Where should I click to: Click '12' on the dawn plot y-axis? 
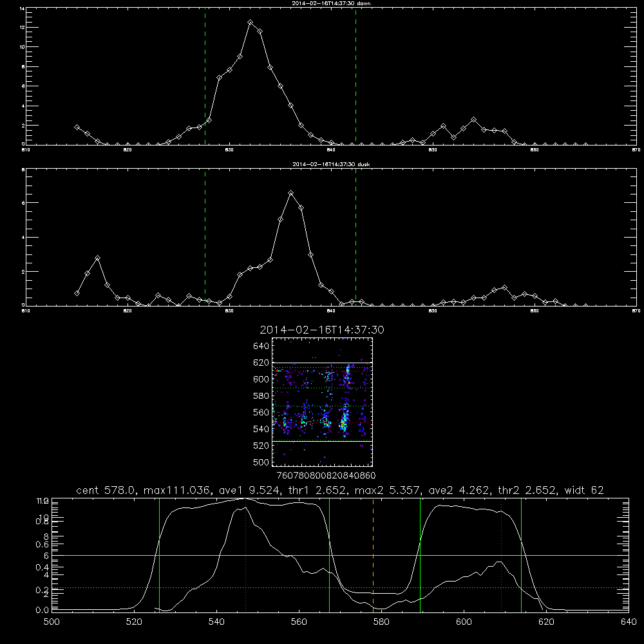coord(22,28)
